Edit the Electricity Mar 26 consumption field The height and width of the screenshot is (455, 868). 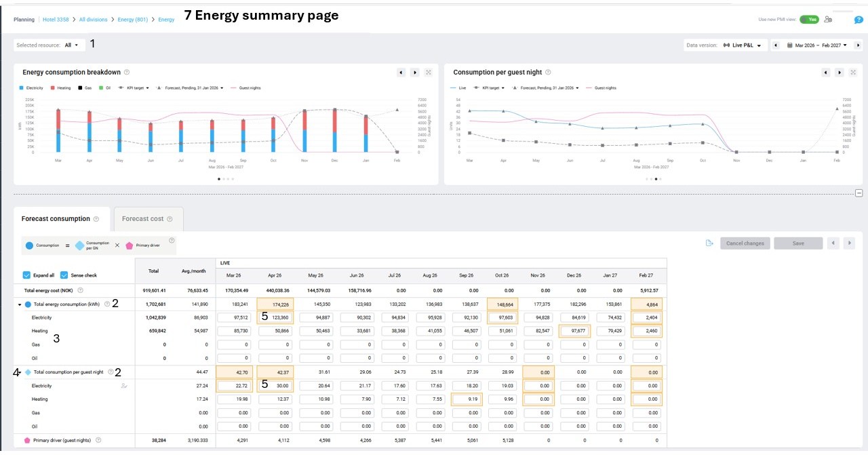[235, 317]
